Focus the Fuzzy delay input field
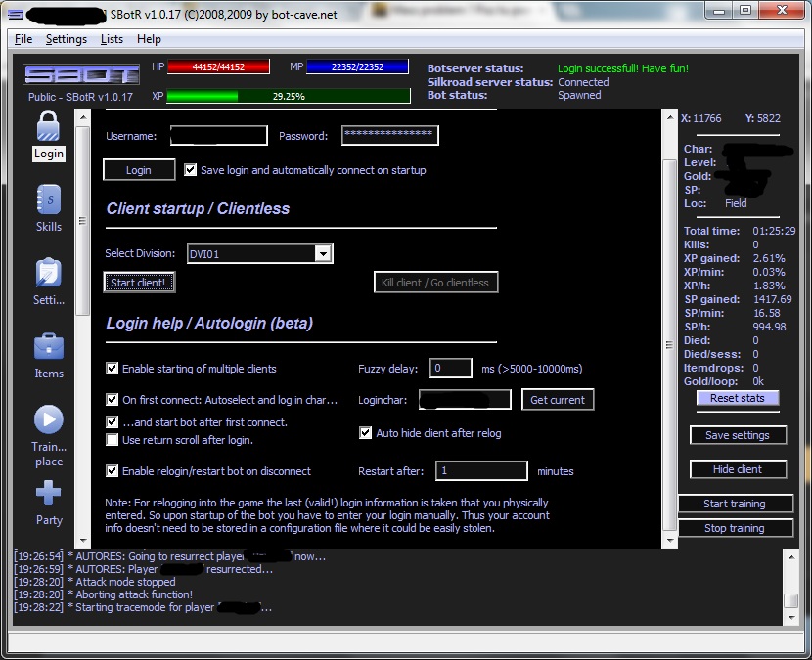Viewport: 812px width, 660px height. pos(451,368)
